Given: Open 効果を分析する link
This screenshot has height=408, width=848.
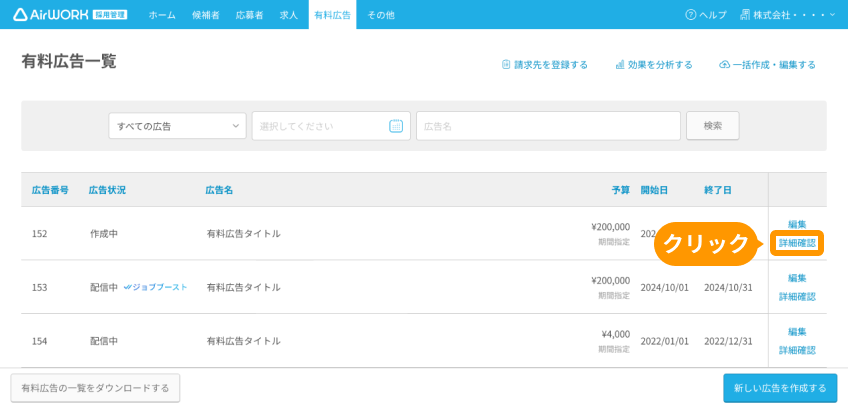Looking at the screenshot, I should pos(660,65).
